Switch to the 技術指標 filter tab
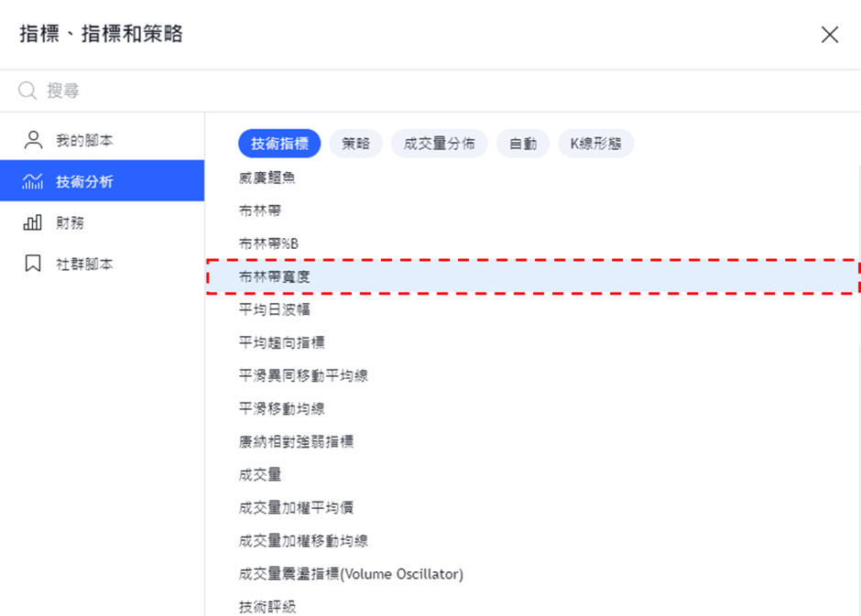The height and width of the screenshot is (616, 861). pyautogui.click(x=279, y=144)
